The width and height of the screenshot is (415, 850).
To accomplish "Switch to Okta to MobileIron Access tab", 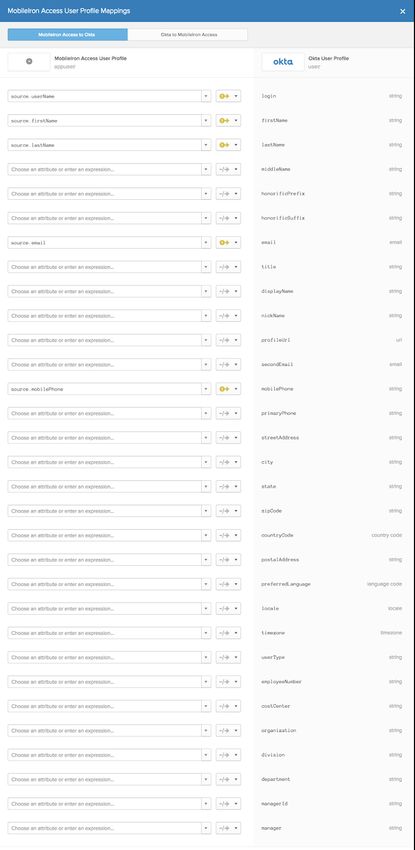I will point(188,35).
